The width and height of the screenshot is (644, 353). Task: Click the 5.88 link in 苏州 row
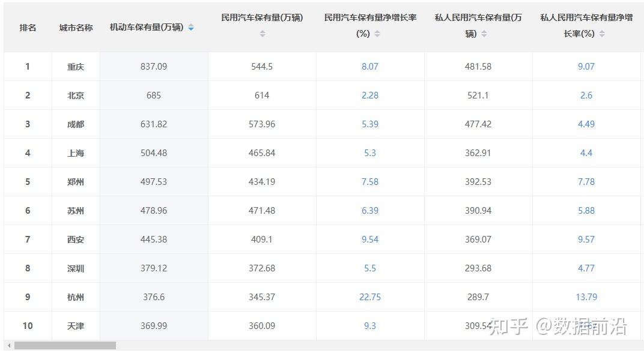click(x=586, y=211)
